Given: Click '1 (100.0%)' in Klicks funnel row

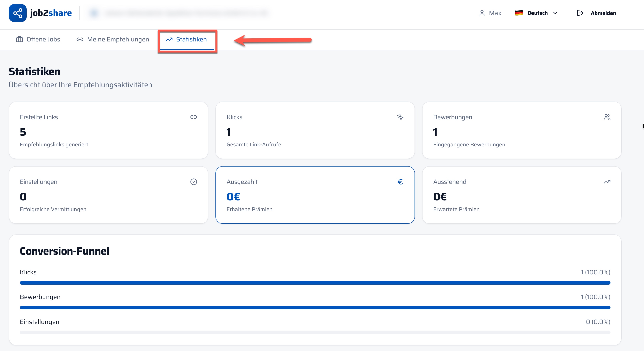Looking at the screenshot, I should (x=595, y=272).
